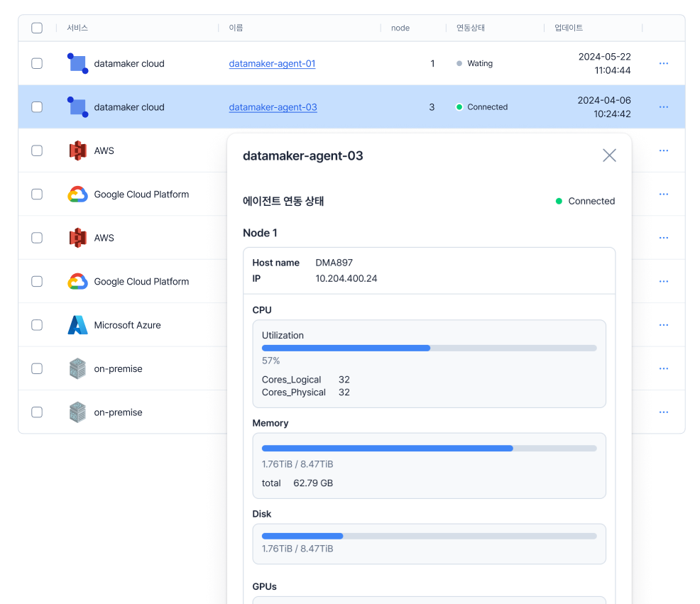Open the datamaker-agent-03 link
Screen dimensions: 700x604
pyautogui.click(x=273, y=107)
